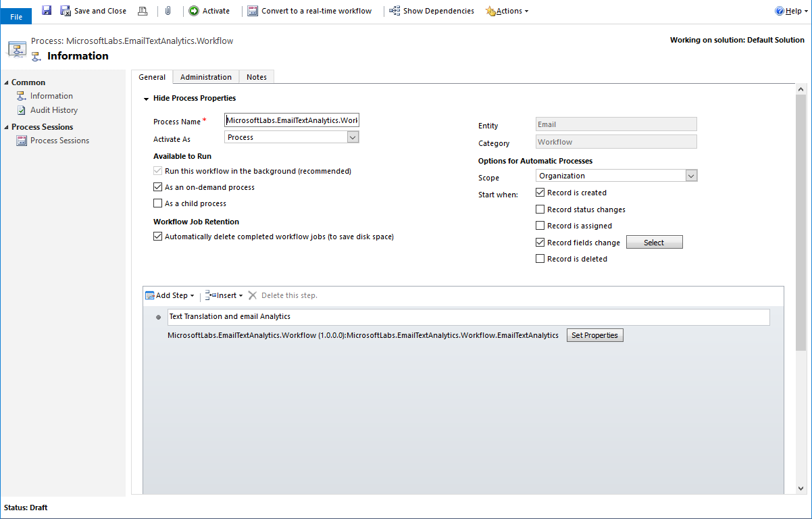
Task: Check As a child process
Action: (158, 203)
